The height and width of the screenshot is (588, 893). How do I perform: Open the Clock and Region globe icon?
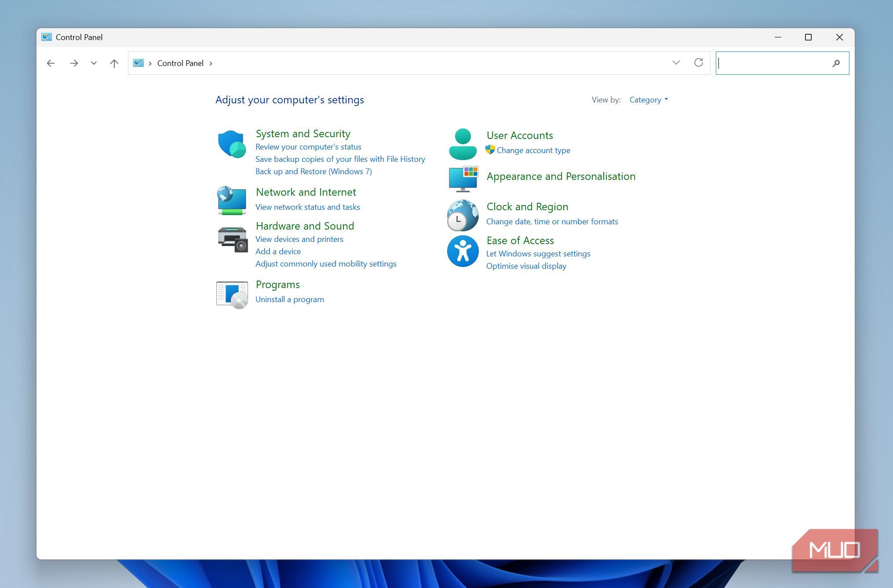click(x=463, y=215)
